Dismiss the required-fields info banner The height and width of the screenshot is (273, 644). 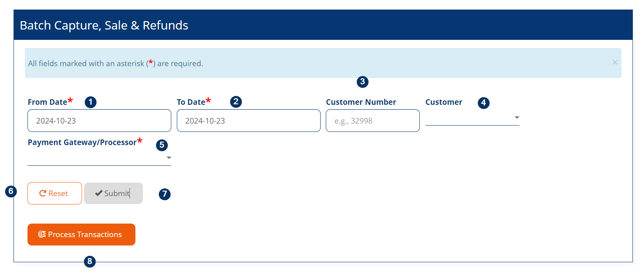pyautogui.click(x=615, y=62)
